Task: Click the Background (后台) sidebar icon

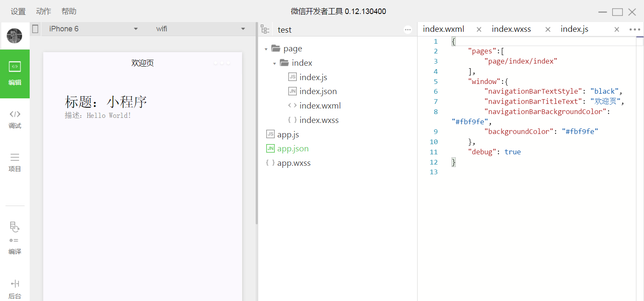Action: click(x=15, y=289)
